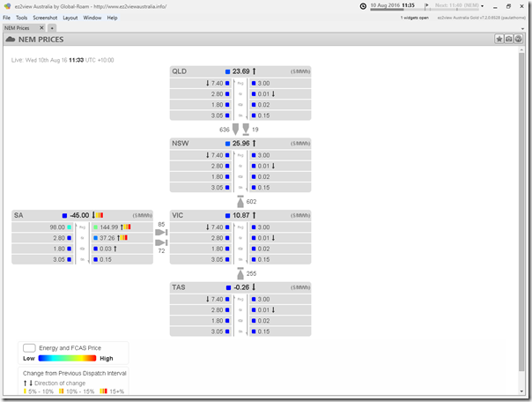532x402 pixels.
Task: Click the 10 Aug 2016 11:35 time display
Action: (393, 5)
